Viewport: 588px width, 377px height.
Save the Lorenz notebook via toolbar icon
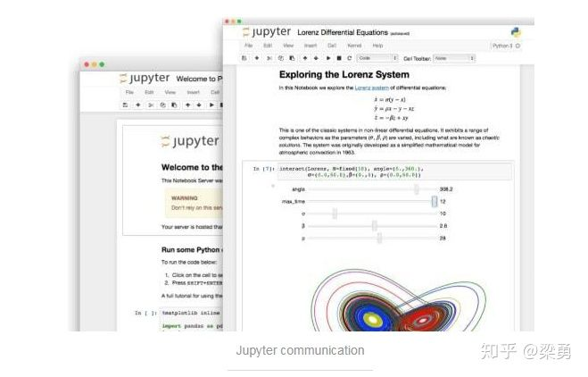coord(244,58)
